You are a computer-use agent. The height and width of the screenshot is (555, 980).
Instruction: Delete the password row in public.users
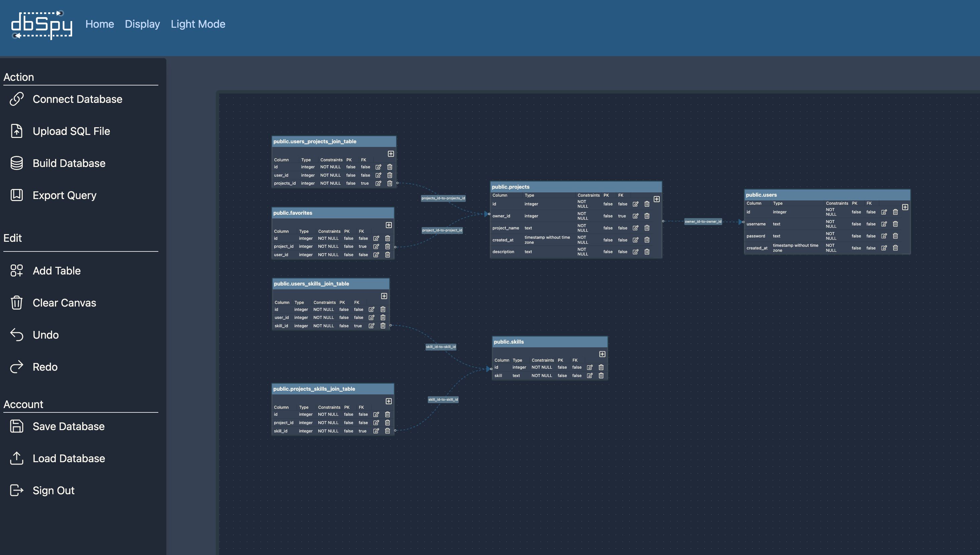[x=895, y=236]
